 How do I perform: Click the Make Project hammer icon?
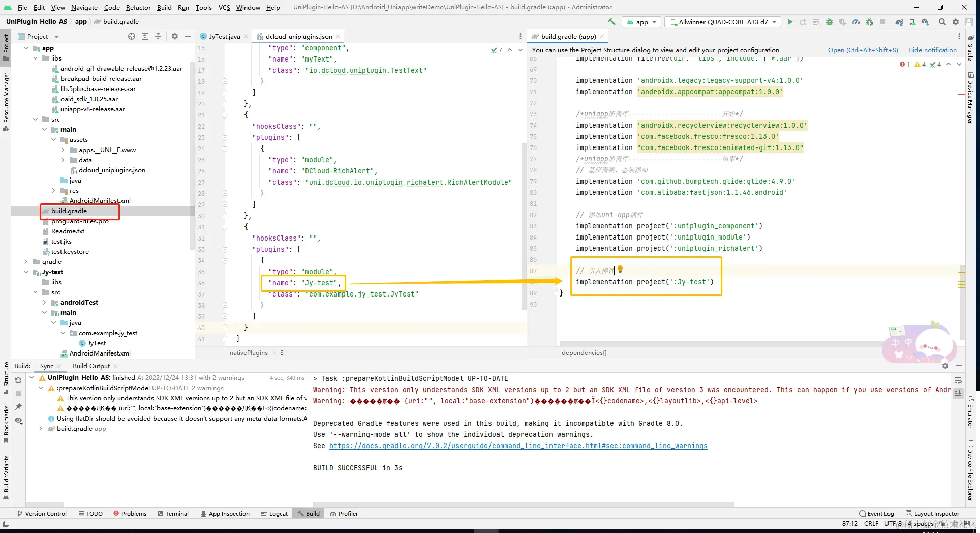point(611,22)
